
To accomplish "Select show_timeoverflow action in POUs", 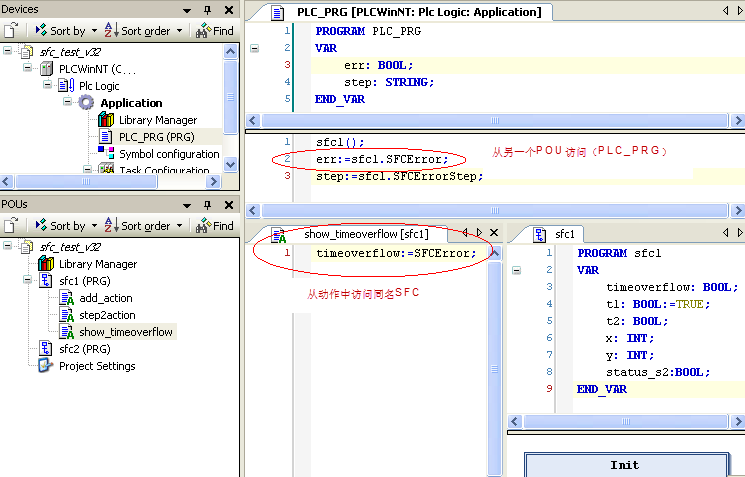I will pyautogui.click(x=126, y=332).
